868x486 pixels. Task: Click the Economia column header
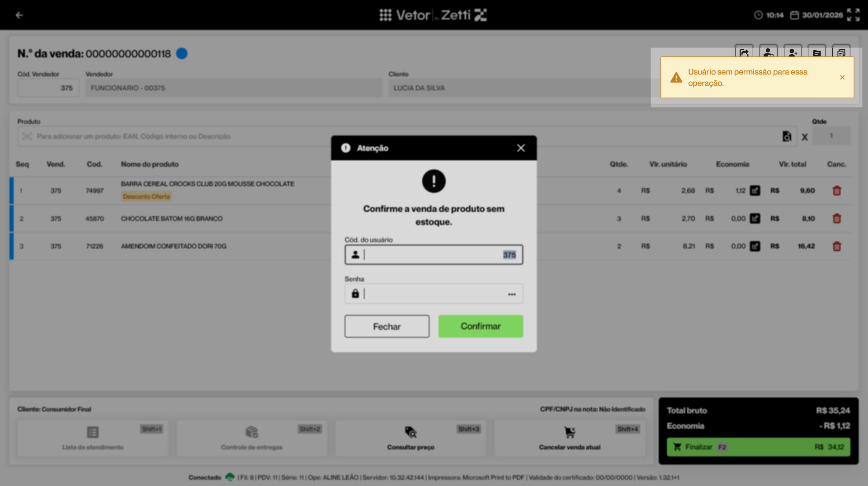coord(732,164)
